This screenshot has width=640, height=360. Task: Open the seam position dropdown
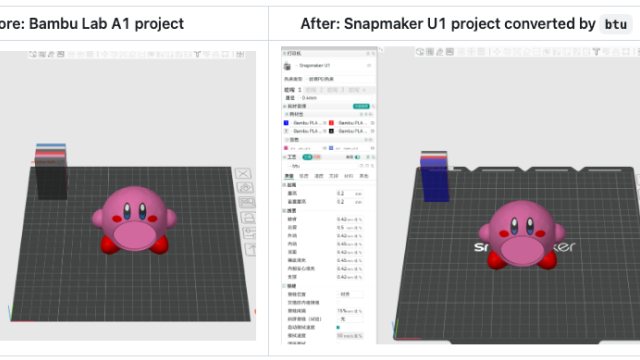pos(350,294)
